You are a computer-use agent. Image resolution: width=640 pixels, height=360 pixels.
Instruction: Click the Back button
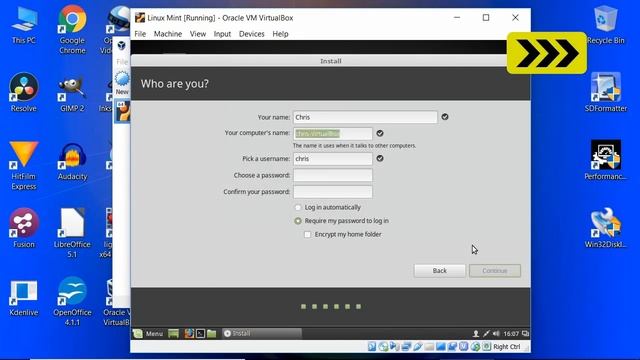tap(440, 271)
